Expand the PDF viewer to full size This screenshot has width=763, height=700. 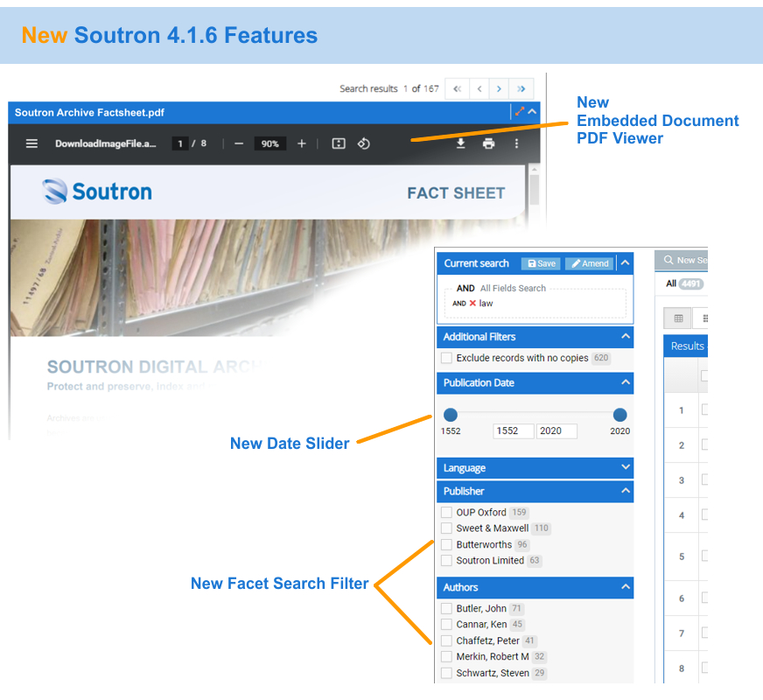(519, 111)
